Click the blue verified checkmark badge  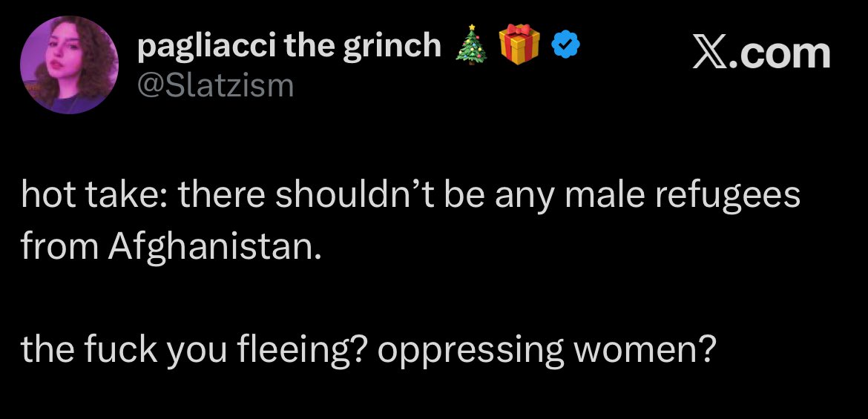(x=568, y=47)
